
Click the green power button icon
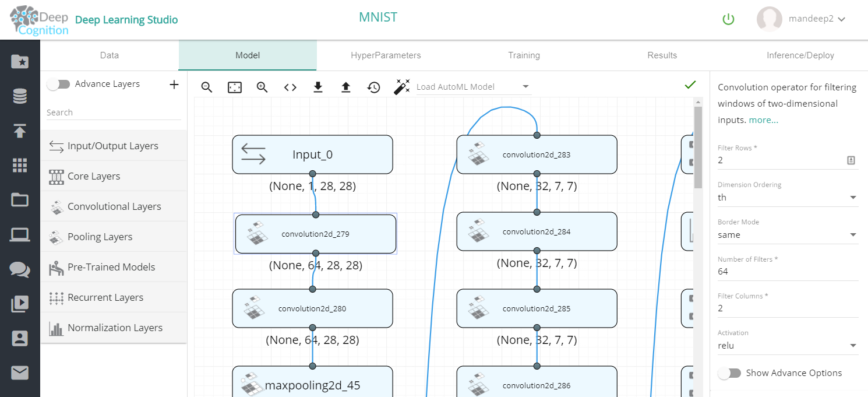coord(728,19)
